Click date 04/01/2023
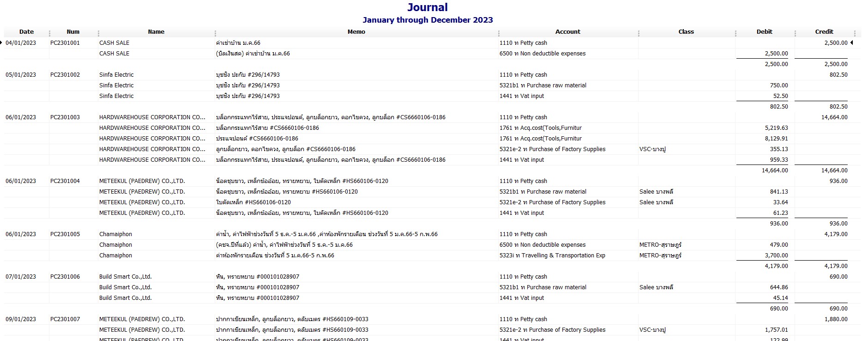868x341 pixels. point(21,43)
